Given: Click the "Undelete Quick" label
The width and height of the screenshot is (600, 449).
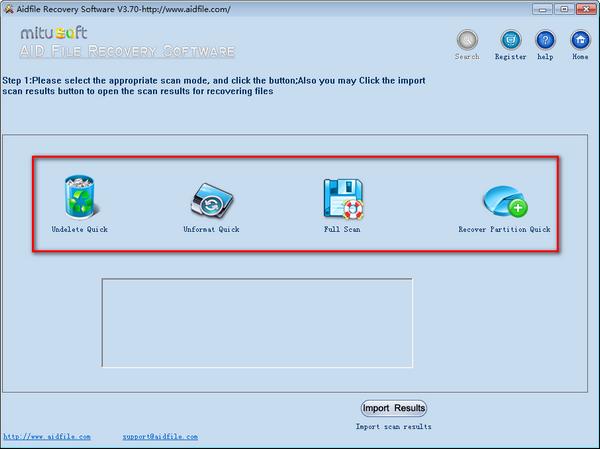Looking at the screenshot, I should coord(80,229).
